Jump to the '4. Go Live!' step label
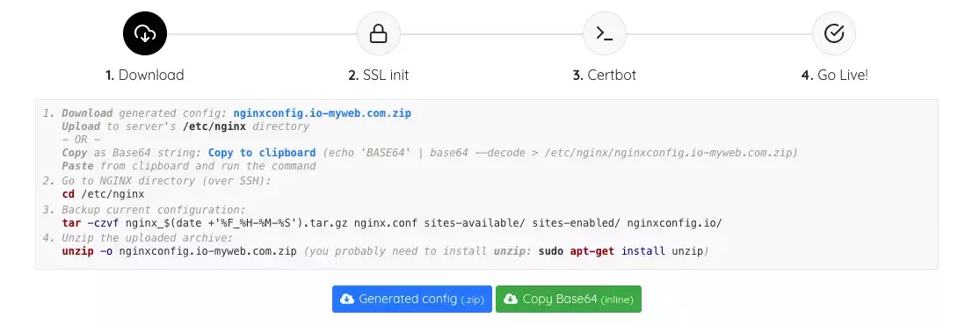The image size is (980, 325). pos(834,75)
